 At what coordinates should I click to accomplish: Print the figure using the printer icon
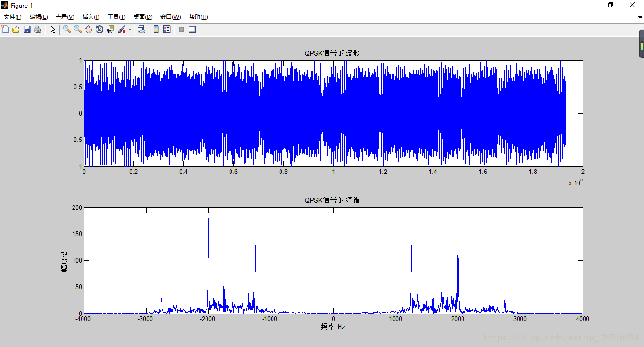click(x=38, y=29)
